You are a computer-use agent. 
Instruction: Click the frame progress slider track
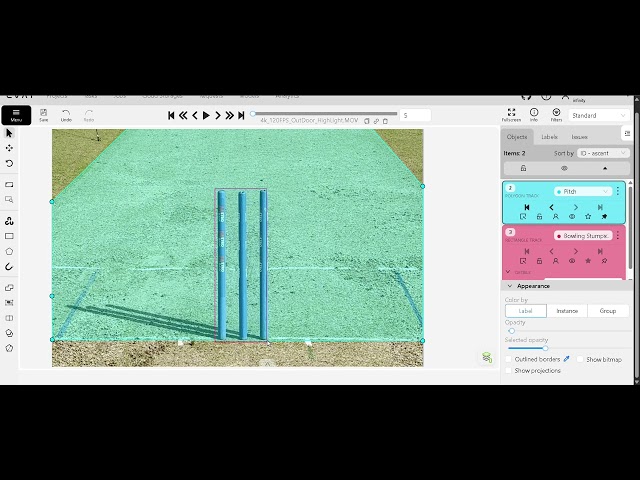click(x=324, y=113)
